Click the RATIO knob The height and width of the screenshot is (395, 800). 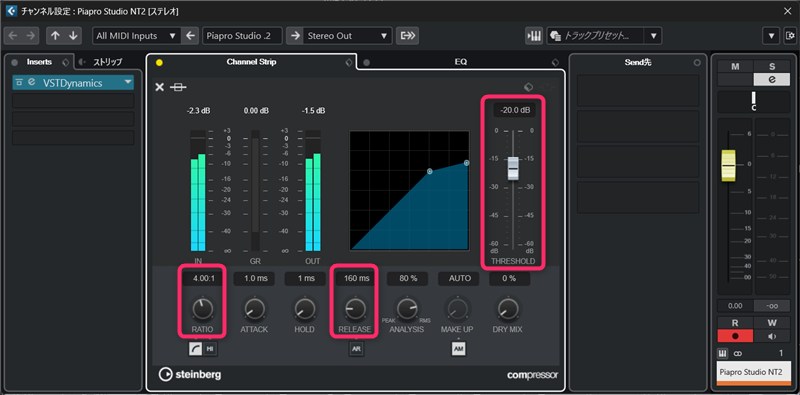tap(203, 309)
